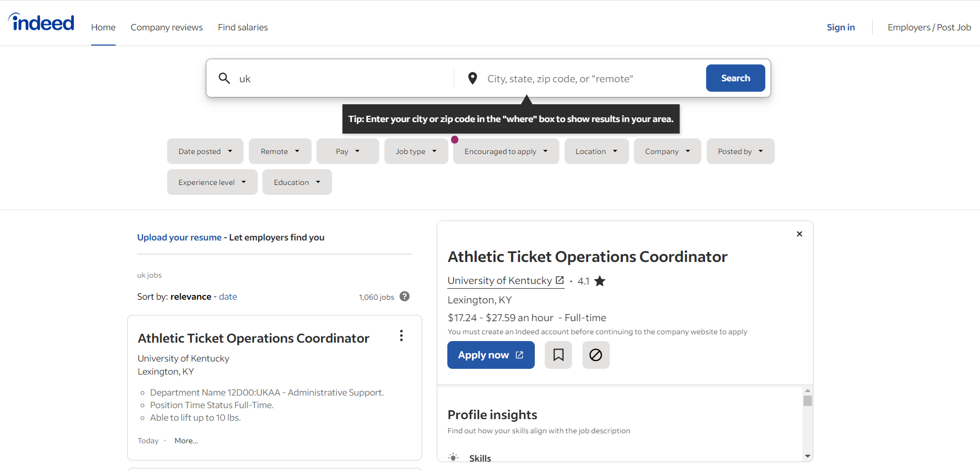
Task: Open the Education filter dropdown
Action: 297,182
